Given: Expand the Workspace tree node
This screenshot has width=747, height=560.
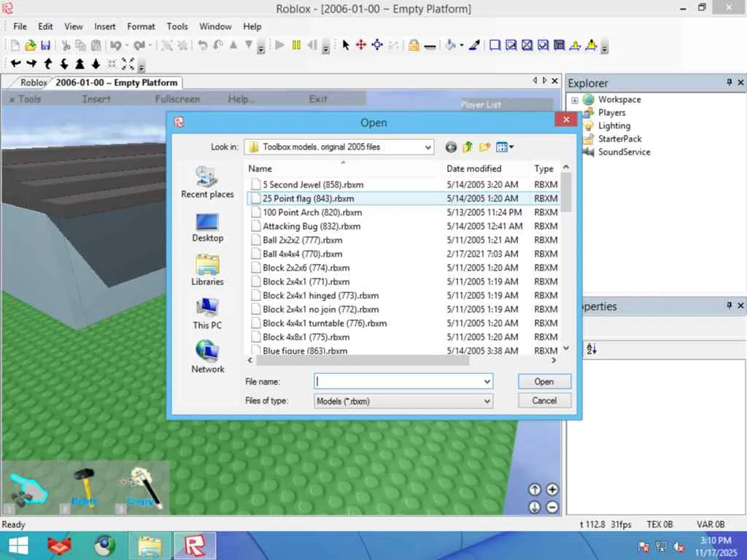Looking at the screenshot, I should pyautogui.click(x=575, y=100).
